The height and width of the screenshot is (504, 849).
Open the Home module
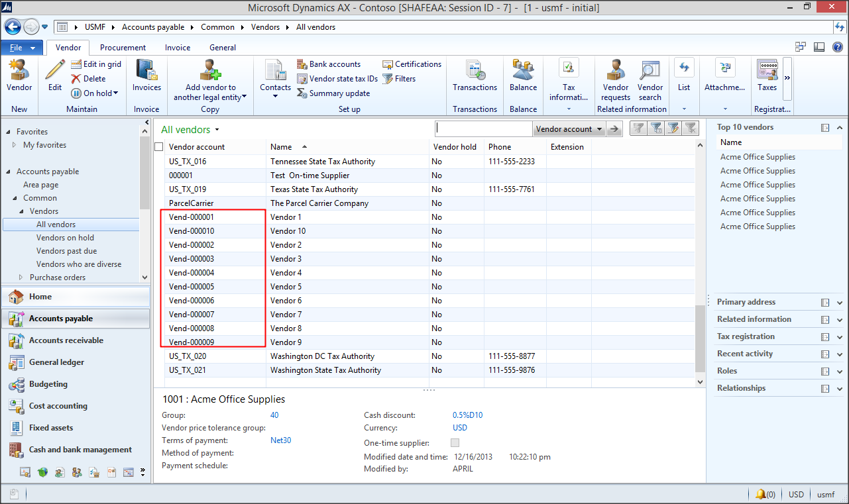pyautogui.click(x=76, y=297)
